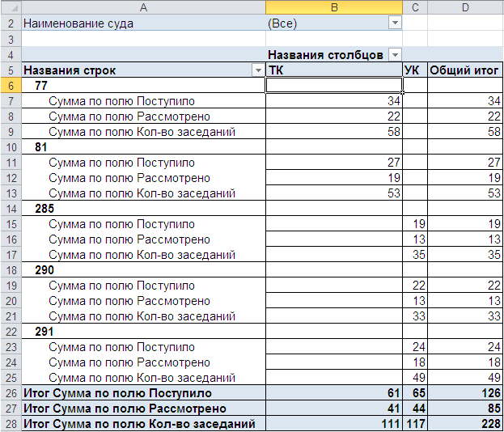
Task: Click Итог Сумма по полю Поступило label
Action: click(x=144, y=393)
